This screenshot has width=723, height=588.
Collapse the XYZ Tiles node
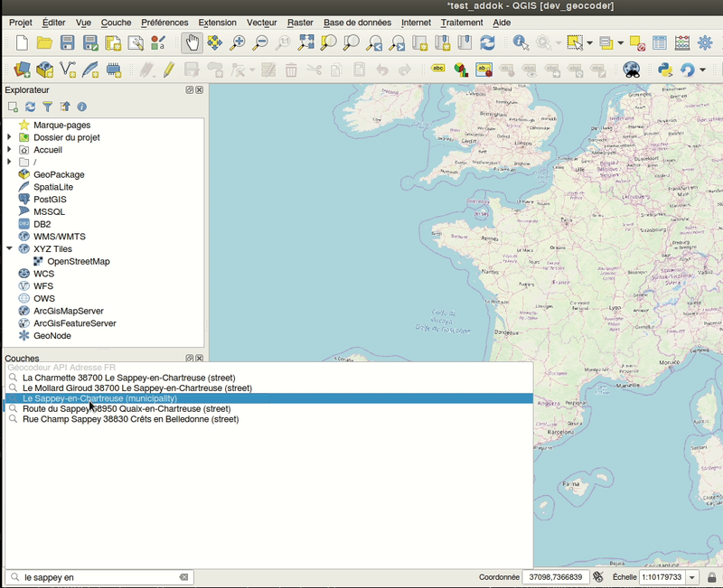coord(9,248)
